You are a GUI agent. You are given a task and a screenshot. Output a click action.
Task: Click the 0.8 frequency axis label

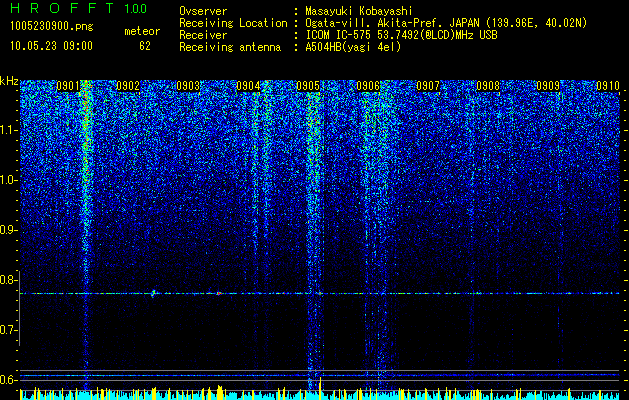point(8,280)
